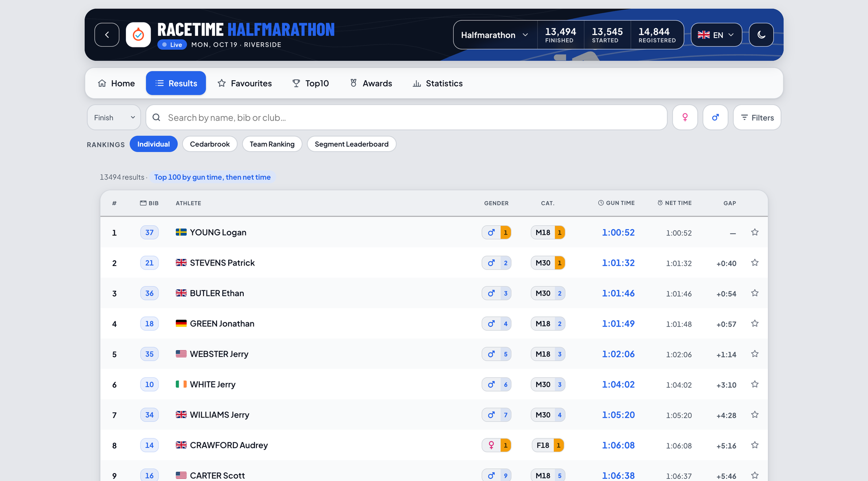Click the Top 100 by gun time label
Image resolution: width=868 pixels, height=481 pixels.
(212, 177)
